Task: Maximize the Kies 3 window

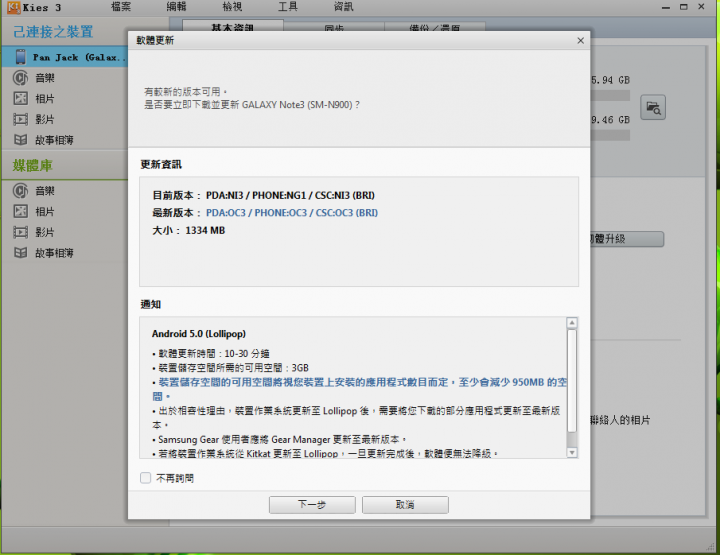Action: coord(684,7)
